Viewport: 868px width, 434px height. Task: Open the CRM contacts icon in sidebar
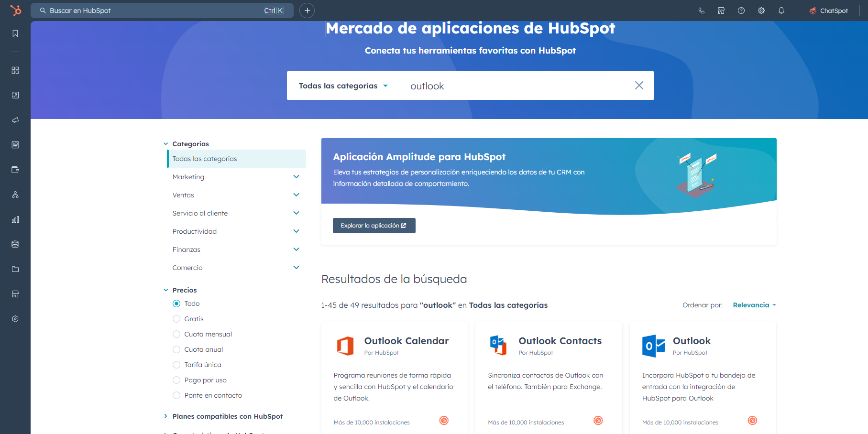[x=15, y=95]
